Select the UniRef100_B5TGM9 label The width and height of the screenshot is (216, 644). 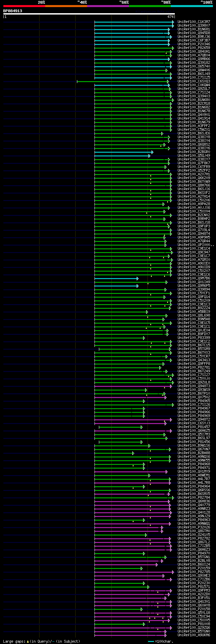(x=194, y=349)
